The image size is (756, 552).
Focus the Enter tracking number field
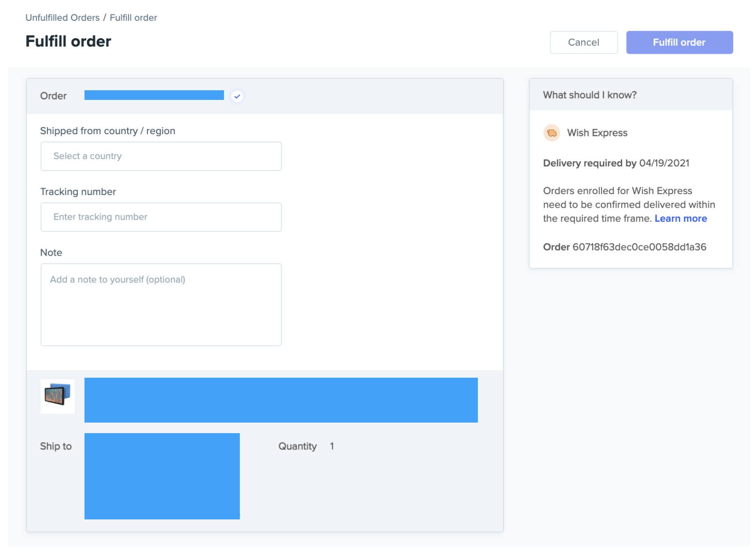click(x=161, y=217)
